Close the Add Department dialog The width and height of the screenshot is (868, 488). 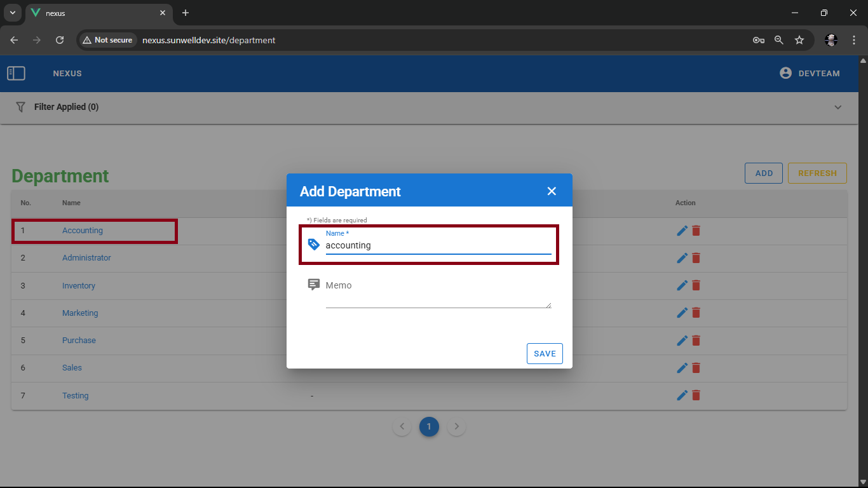pos(552,191)
